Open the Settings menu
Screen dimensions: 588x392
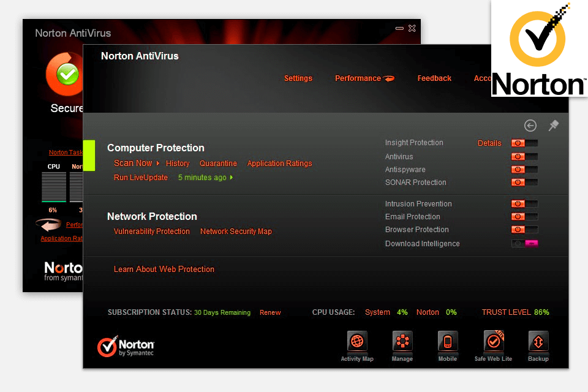(298, 78)
